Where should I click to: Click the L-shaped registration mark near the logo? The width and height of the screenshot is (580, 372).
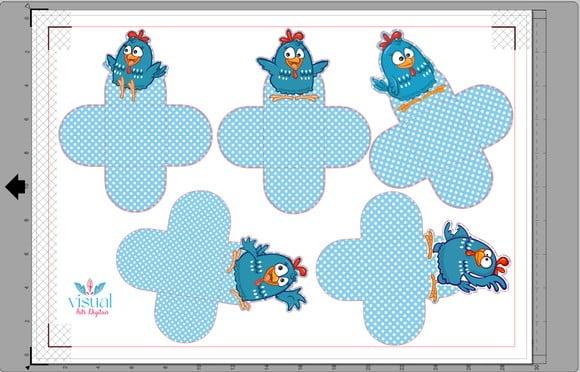tap(59, 335)
